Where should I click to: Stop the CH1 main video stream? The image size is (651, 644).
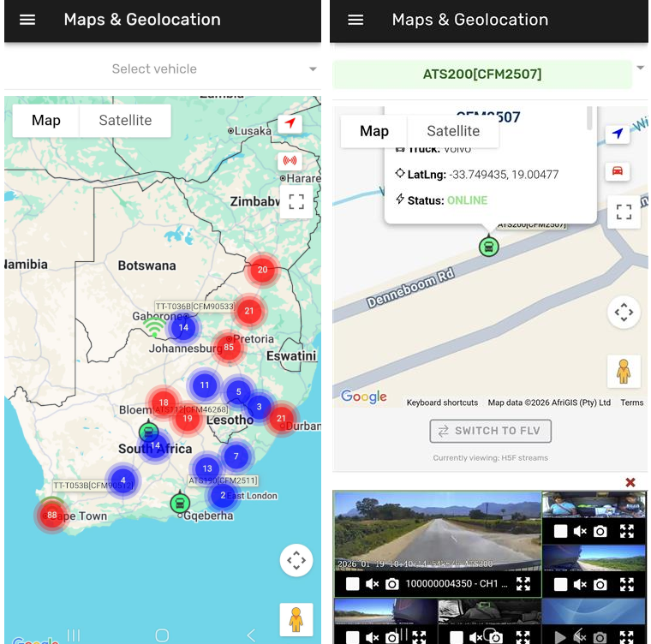pyautogui.click(x=353, y=584)
